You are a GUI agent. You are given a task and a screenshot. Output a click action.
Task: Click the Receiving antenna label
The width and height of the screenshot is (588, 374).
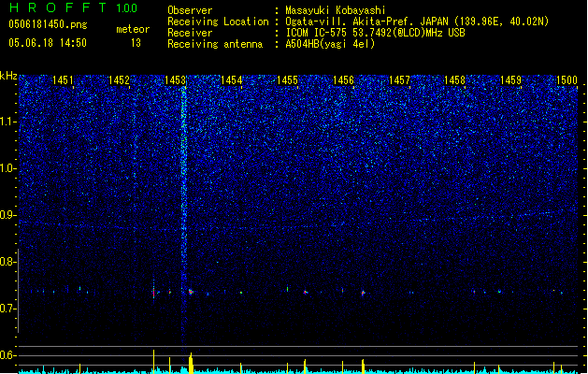215,44
